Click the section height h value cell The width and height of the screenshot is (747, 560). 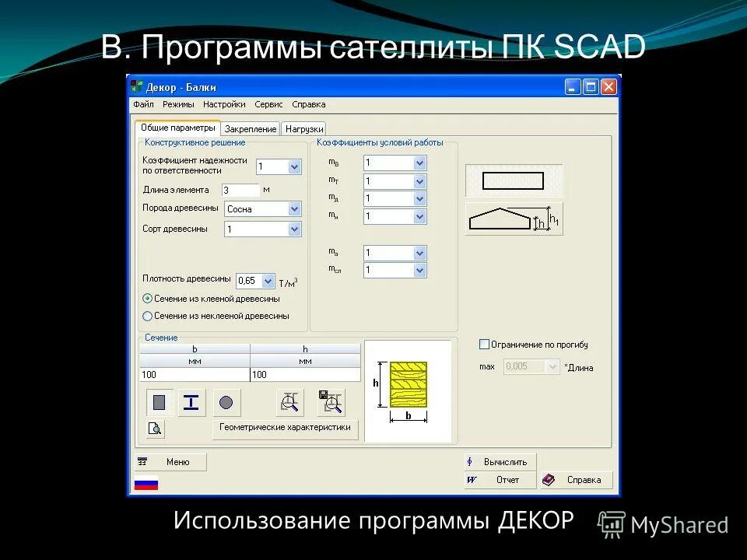pos(305,374)
